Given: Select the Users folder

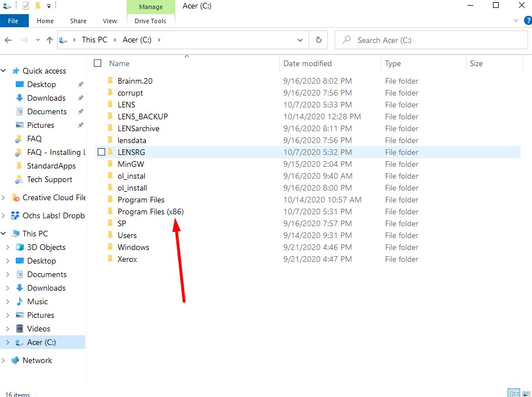Looking at the screenshot, I should (x=127, y=235).
